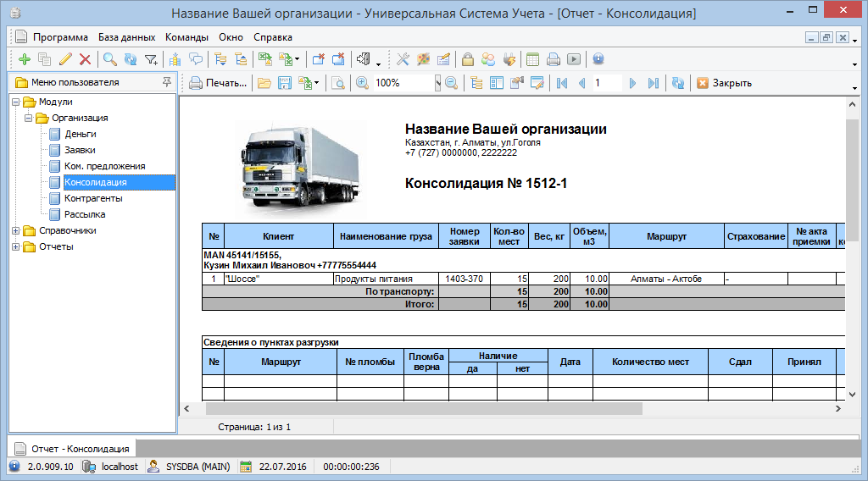Go to the last report page
Image resolution: width=868 pixels, height=481 pixels.
point(653,83)
